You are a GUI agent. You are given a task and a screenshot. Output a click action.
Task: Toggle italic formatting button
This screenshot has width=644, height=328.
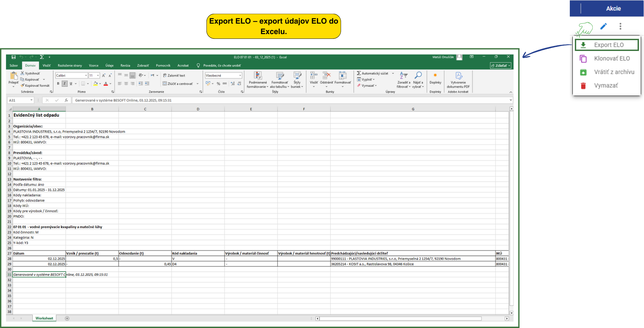(64, 84)
